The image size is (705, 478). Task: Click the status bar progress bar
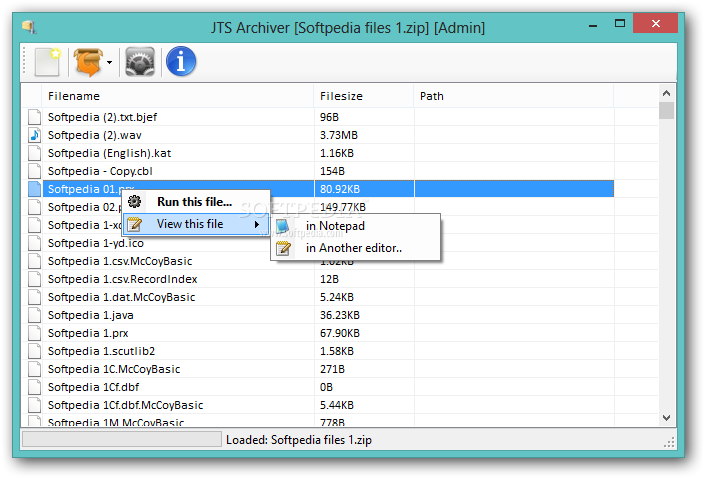(x=122, y=439)
